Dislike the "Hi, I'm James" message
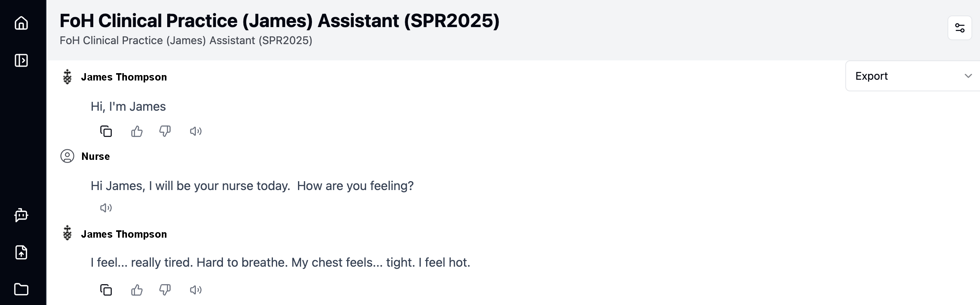980x305 pixels. tap(165, 131)
